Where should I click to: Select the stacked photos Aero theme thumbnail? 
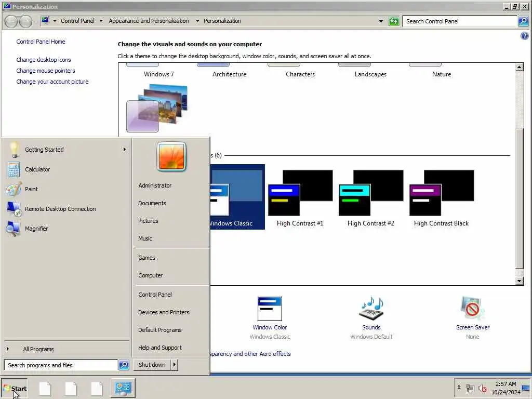tap(157, 108)
